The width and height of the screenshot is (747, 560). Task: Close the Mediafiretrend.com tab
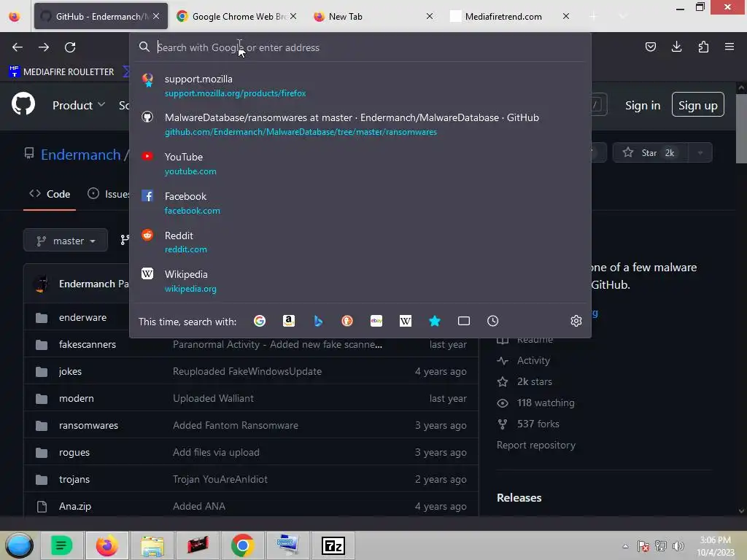pyautogui.click(x=566, y=16)
